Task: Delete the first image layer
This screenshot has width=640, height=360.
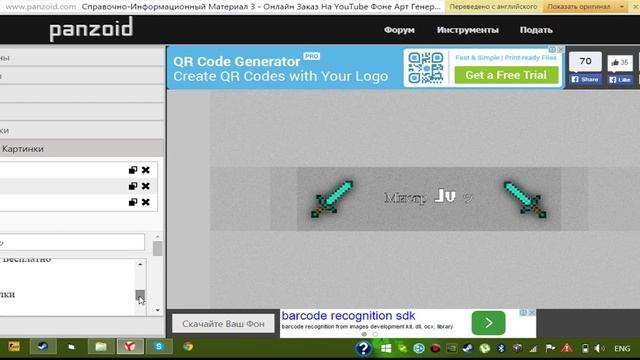Action: (146, 170)
